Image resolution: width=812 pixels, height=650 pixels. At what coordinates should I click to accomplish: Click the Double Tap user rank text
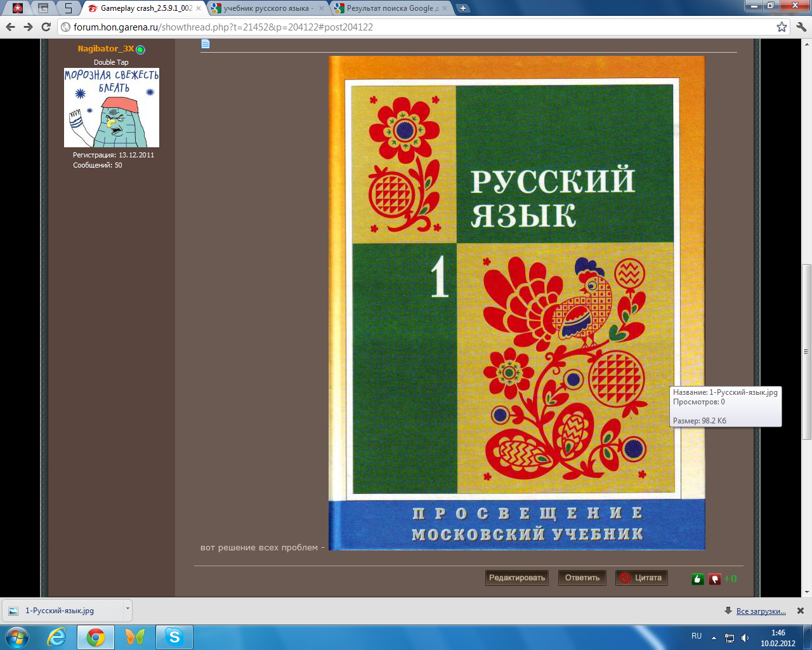[x=111, y=62]
